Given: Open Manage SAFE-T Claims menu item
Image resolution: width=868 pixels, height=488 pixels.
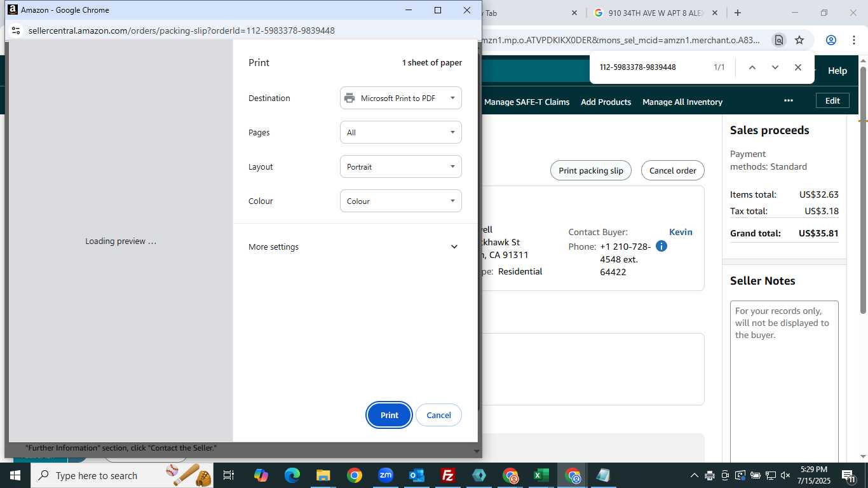Looking at the screenshot, I should [527, 102].
